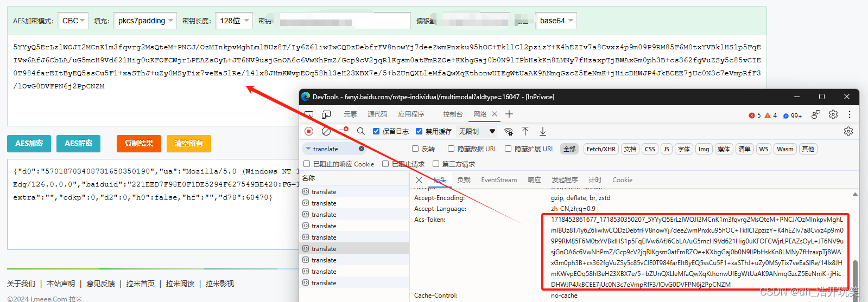This screenshot has height=302, width=868.
Task: Filter requests by JS type
Action: point(666,149)
